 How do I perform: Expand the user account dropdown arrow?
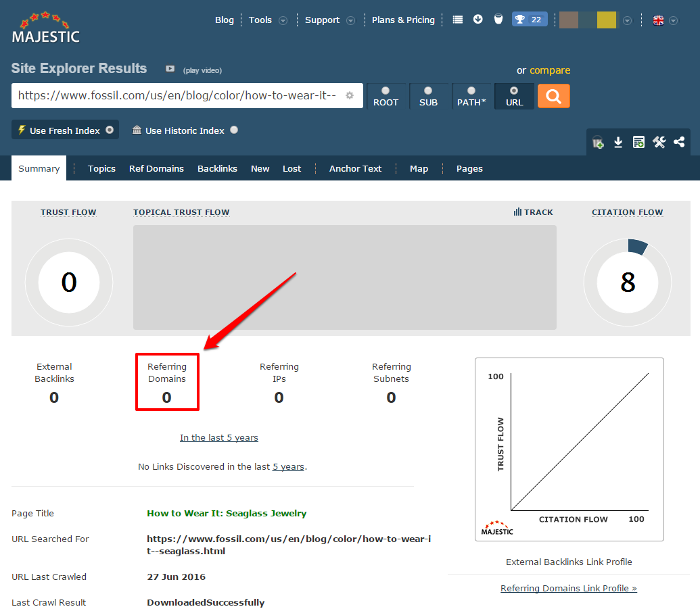pos(627,20)
